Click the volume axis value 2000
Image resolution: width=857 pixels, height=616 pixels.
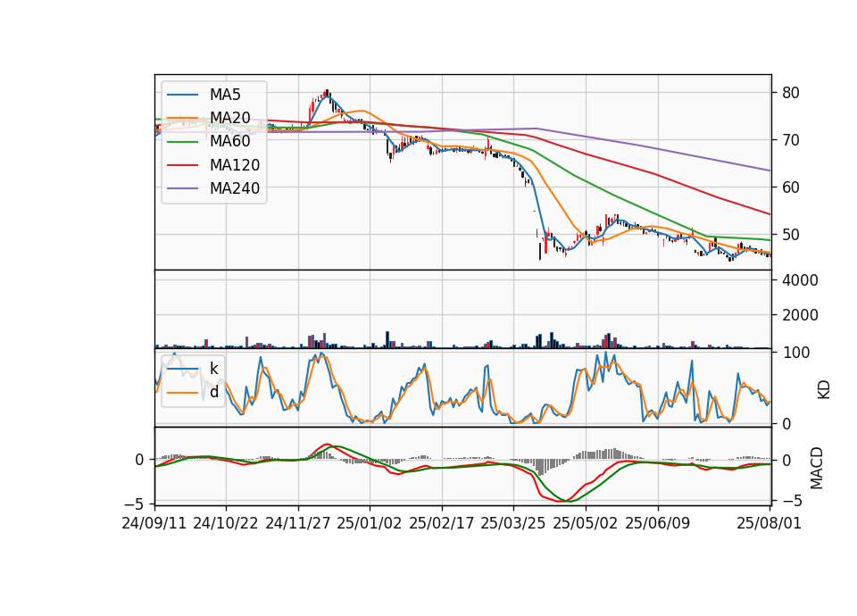(x=800, y=315)
